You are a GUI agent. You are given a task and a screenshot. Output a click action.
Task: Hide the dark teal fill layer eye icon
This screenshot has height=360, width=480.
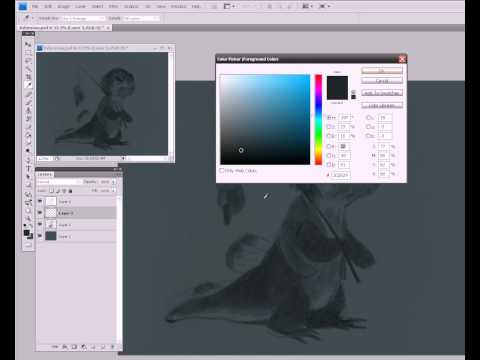tap(40, 236)
